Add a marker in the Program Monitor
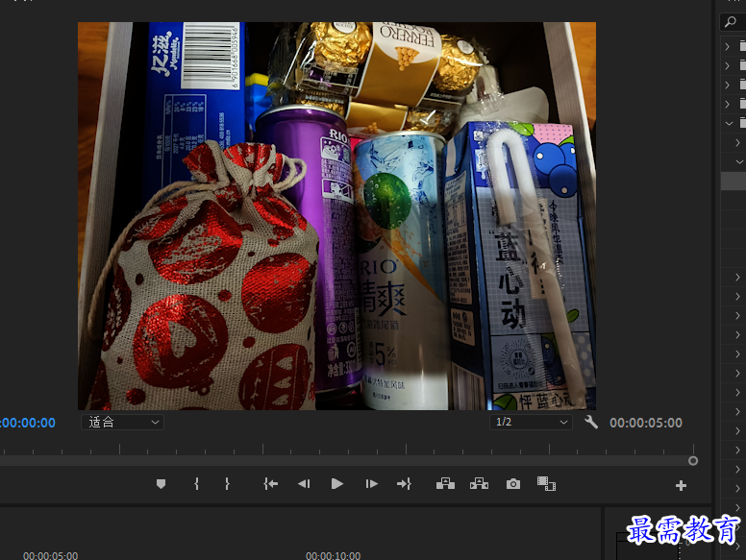This screenshot has width=746, height=560. click(x=161, y=484)
